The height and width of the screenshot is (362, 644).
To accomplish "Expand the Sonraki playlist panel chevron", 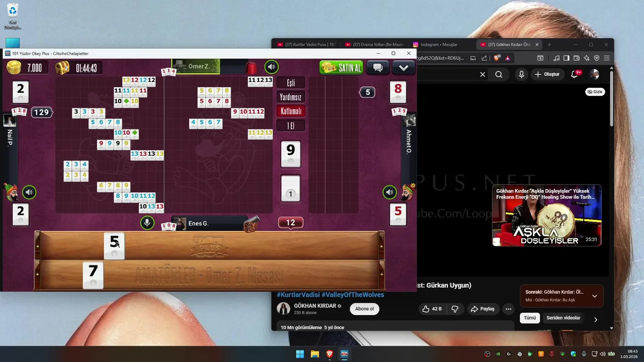I will (x=594, y=296).
